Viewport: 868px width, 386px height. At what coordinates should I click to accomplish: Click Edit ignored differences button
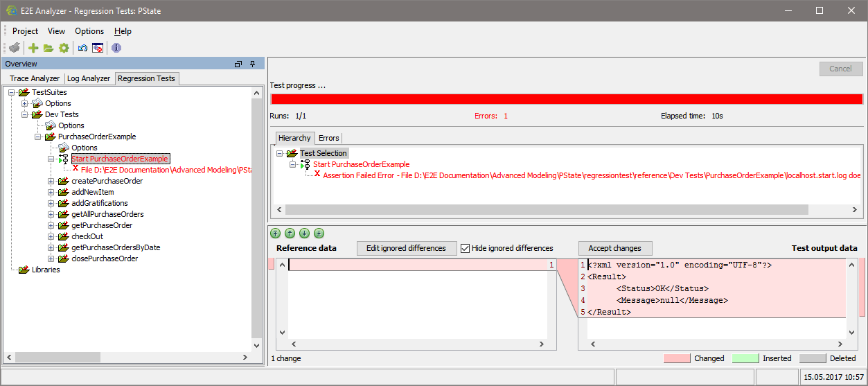[x=406, y=248]
